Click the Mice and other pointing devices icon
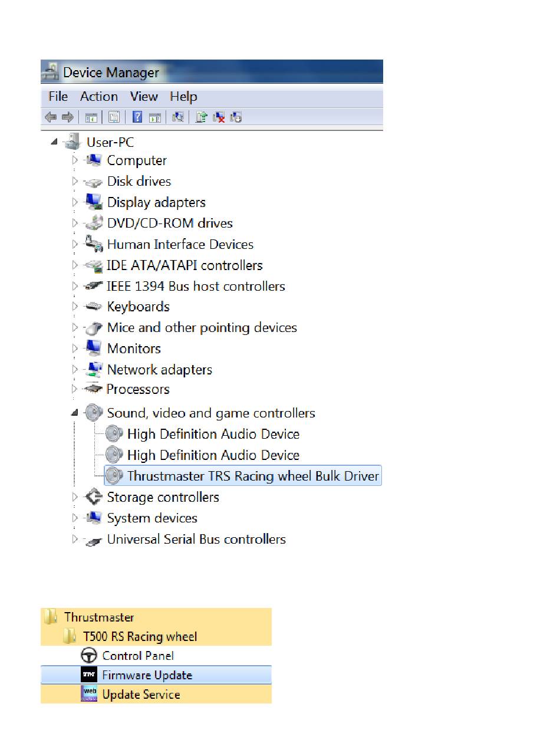The width and height of the screenshot is (560, 743). [93, 328]
